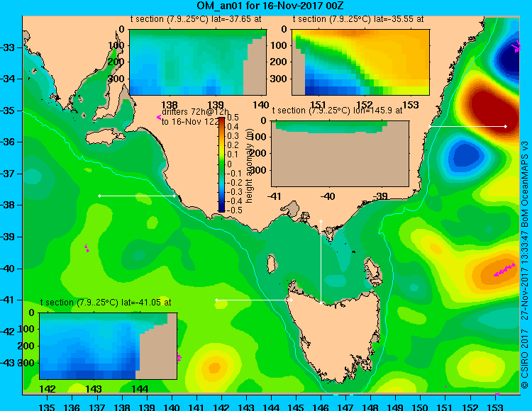Select the vertical white section line across Bass Strait
Viewport: 532px width, 411px height.
pyautogui.click(x=321, y=262)
